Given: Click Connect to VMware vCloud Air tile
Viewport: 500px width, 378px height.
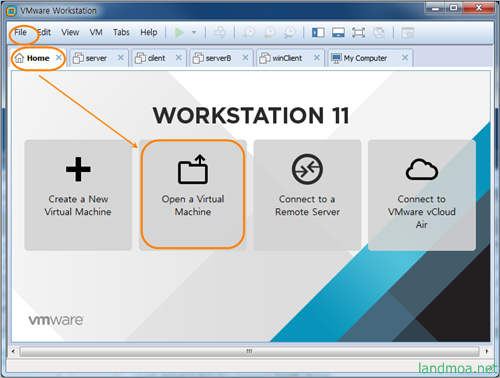Looking at the screenshot, I should coord(422,195).
